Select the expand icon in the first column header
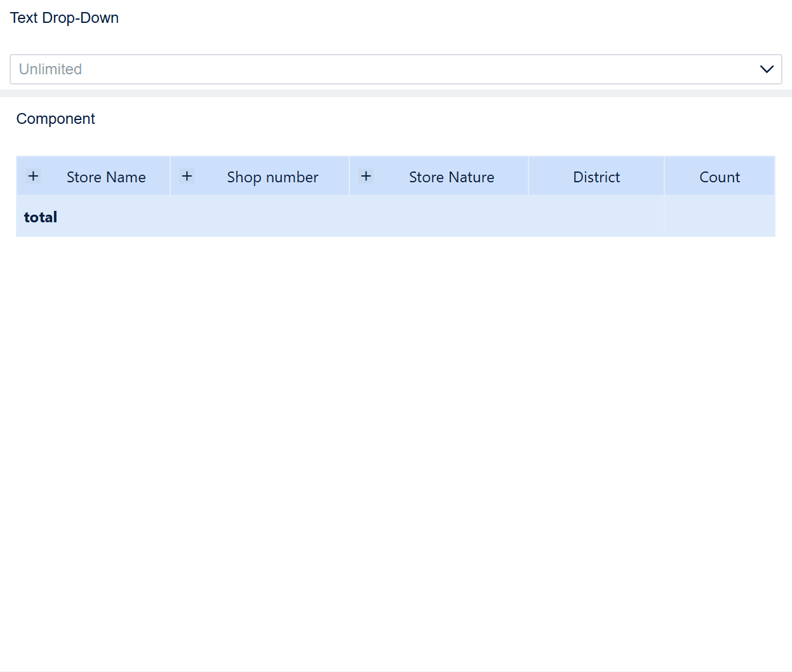 pyautogui.click(x=33, y=176)
